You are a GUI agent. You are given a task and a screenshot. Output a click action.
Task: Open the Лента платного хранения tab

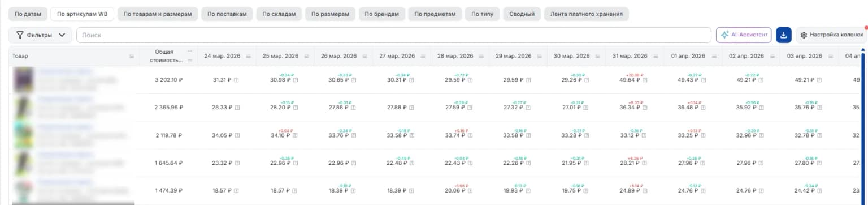click(x=586, y=14)
